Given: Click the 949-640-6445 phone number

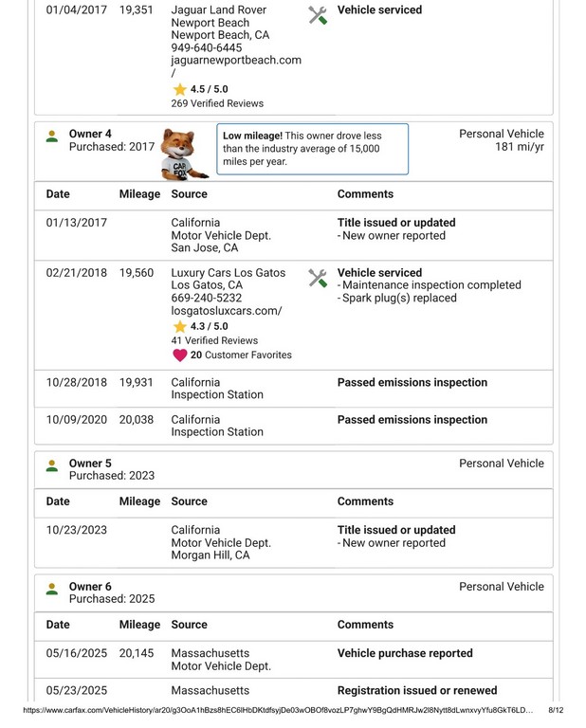Looking at the screenshot, I should click(206, 47).
